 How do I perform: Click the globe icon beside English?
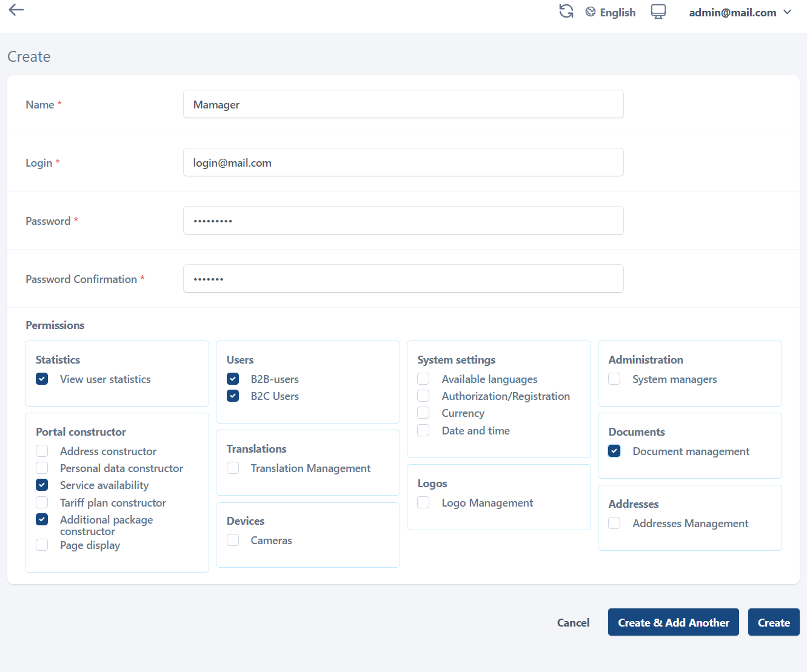[590, 12]
